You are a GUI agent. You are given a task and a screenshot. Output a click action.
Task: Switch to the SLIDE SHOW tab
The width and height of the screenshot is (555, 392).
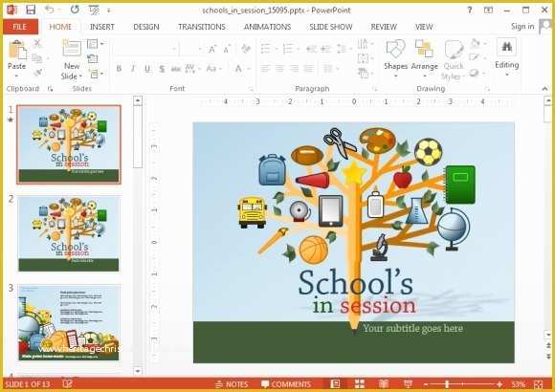[x=330, y=27]
